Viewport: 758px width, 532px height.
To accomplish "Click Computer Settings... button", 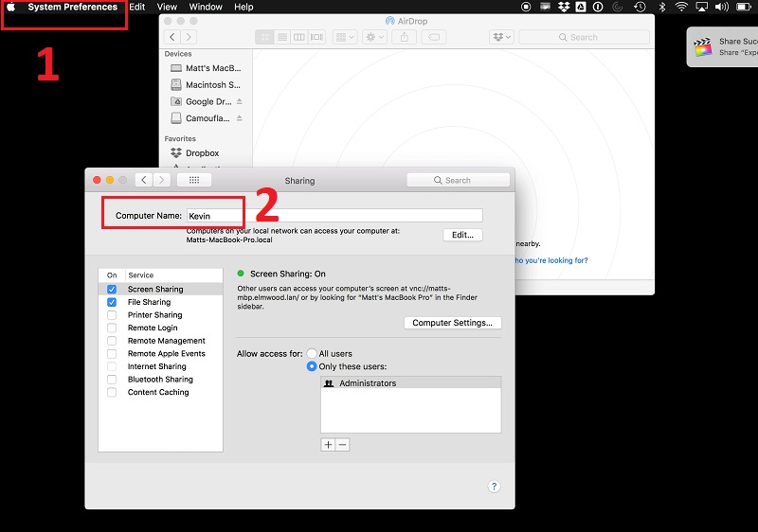I will [453, 323].
